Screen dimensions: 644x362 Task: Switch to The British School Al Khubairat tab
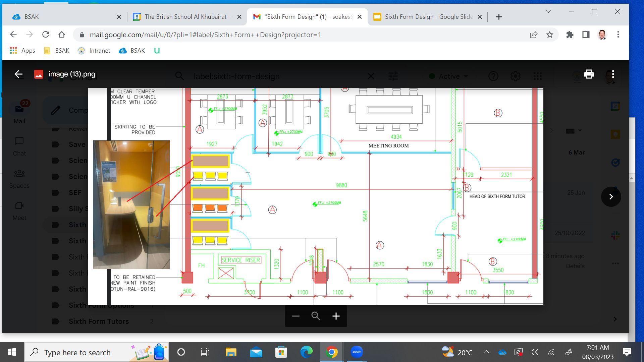(x=186, y=17)
